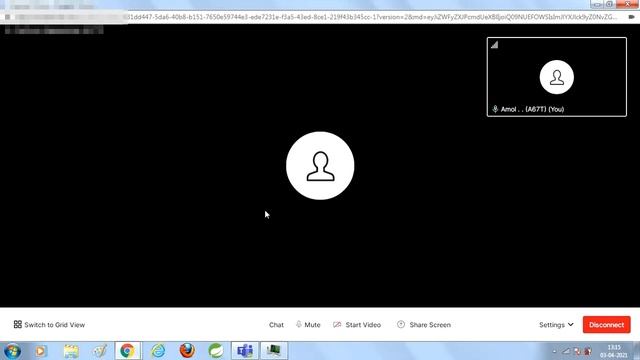The width and height of the screenshot is (640, 360).
Task: Start Video from the toolbar
Action: pos(357,324)
